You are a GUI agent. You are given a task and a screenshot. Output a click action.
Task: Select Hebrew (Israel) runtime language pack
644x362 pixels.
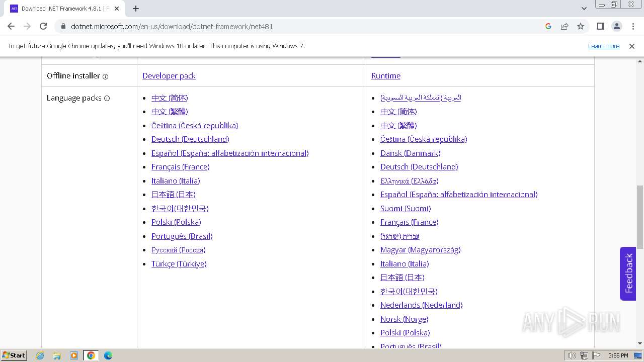click(x=400, y=236)
